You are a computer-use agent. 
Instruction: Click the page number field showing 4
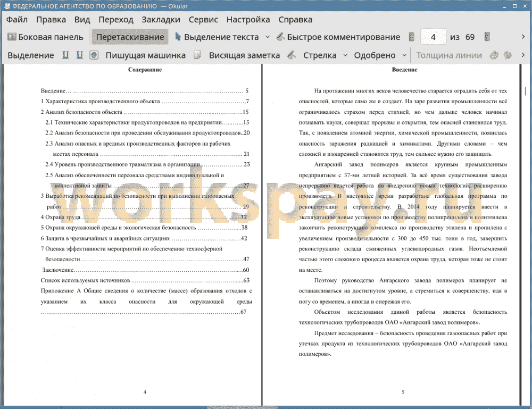pos(433,37)
